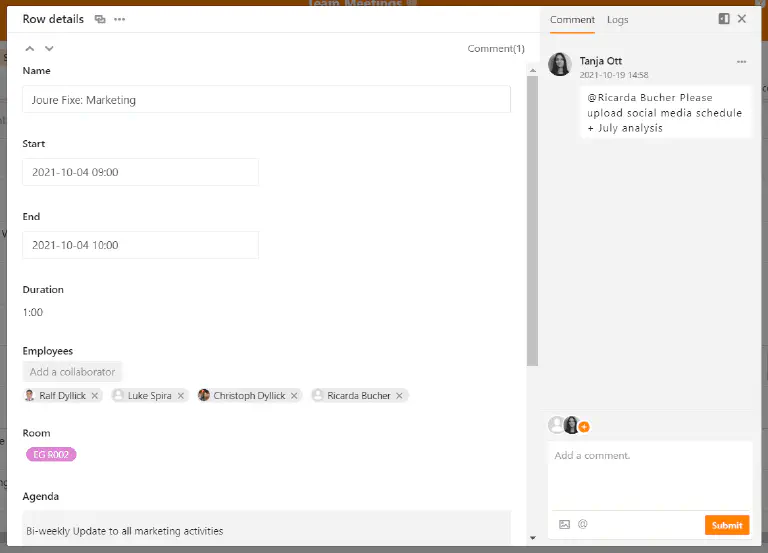Image resolution: width=768 pixels, height=553 pixels.
Task: Remove Ralf Dyllick from Employees
Action: (95, 395)
